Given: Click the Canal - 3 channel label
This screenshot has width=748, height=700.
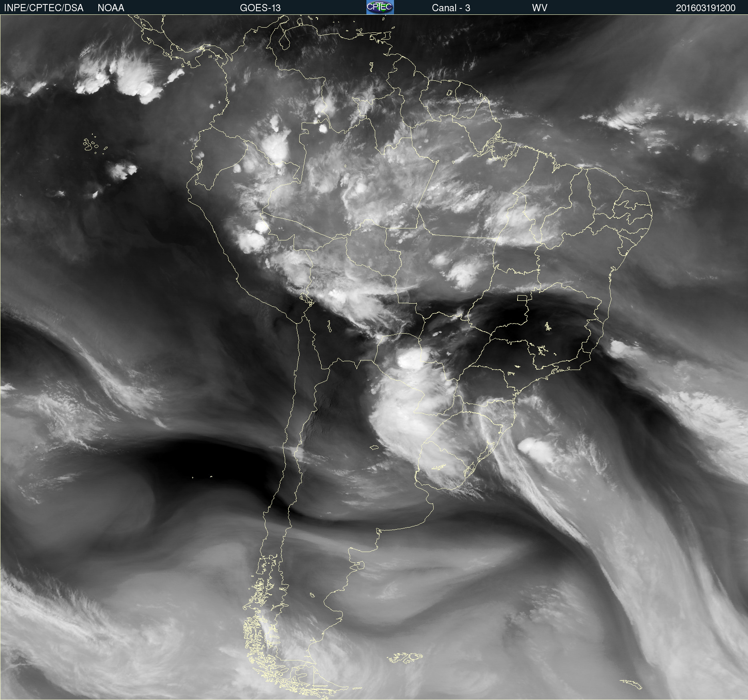Looking at the screenshot, I should pos(451,8).
